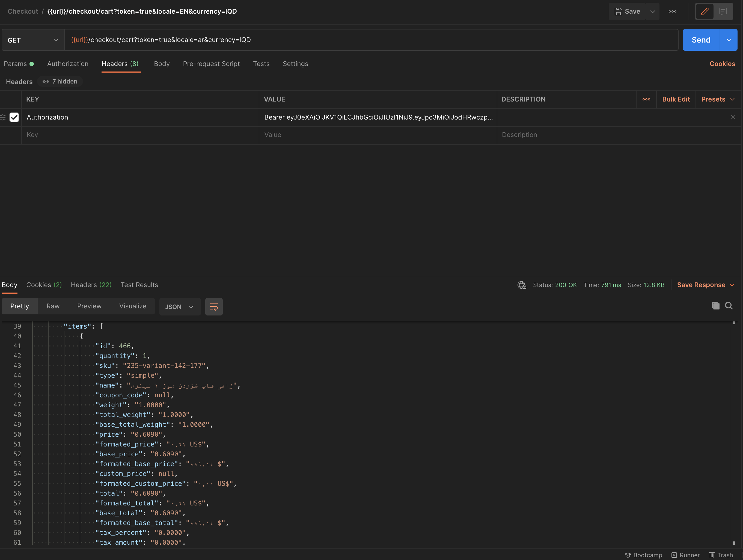
Task: Open Bulk Edit for headers
Action: 676,99
